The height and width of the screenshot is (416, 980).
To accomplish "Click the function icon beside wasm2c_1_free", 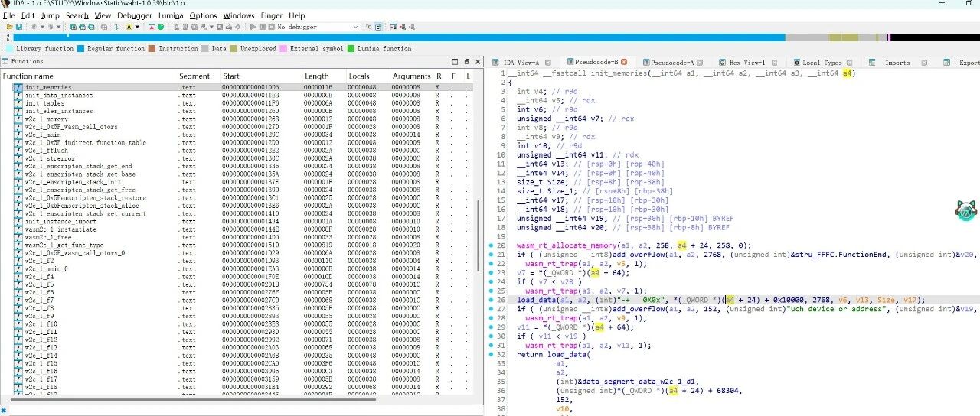I will tap(17, 237).
